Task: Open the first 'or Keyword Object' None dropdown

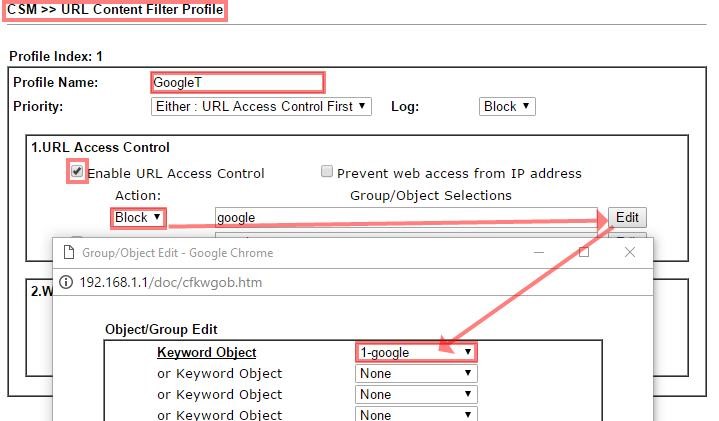Action: pyautogui.click(x=416, y=374)
